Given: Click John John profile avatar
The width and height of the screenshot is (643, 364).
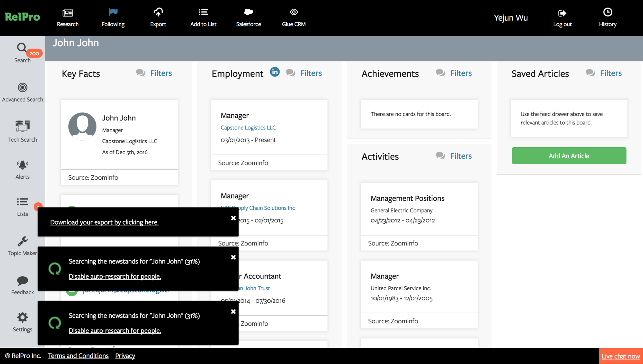Looking at the screenshot, I should (x=82, y=126).
